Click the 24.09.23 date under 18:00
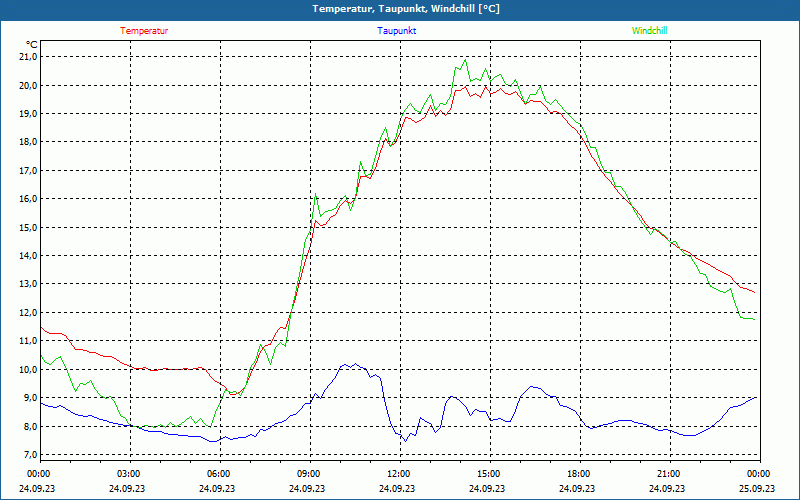 (578, 488)
